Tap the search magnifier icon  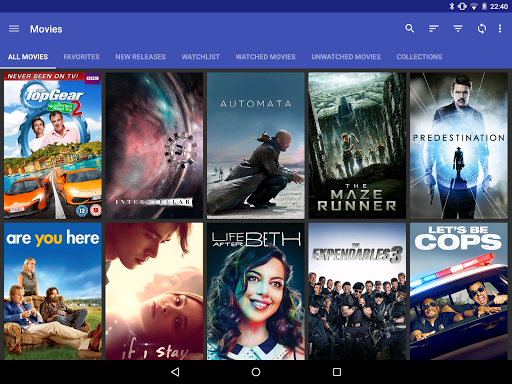409,29
